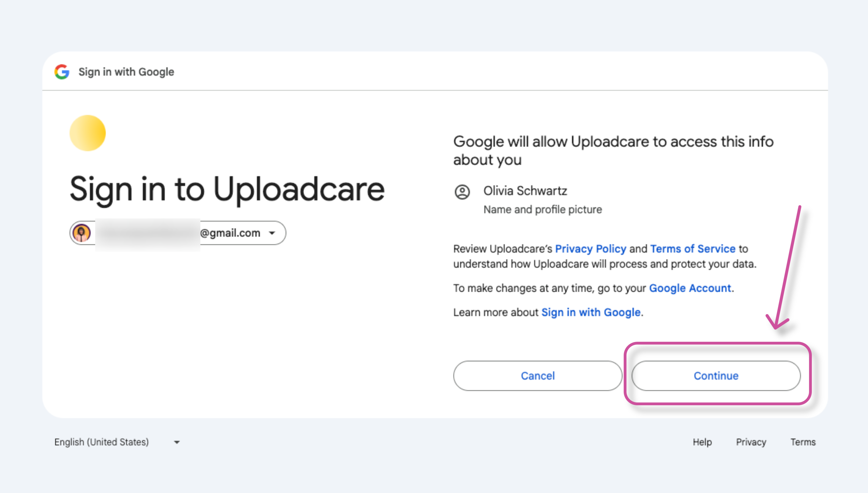Expand the gmail account chooser arrow
This screenshot has height=493, width=868.
(272, 233)
